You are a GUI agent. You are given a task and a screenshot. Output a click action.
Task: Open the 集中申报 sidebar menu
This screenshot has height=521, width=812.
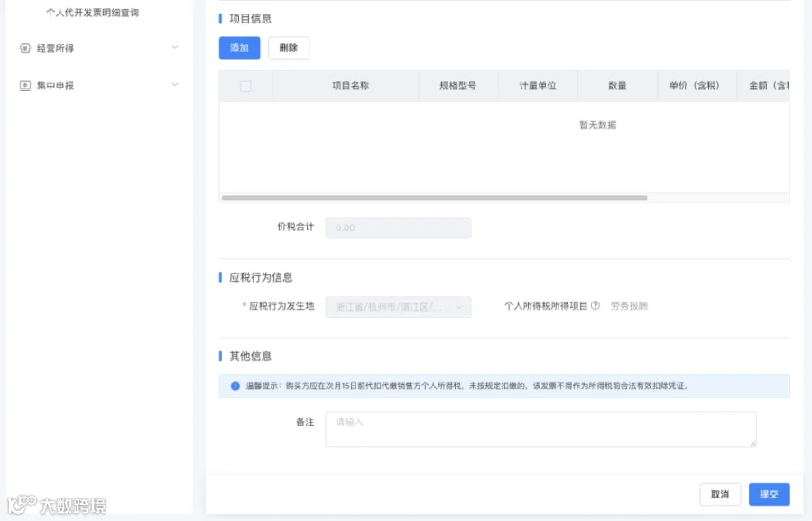click(x=98, y=86)
